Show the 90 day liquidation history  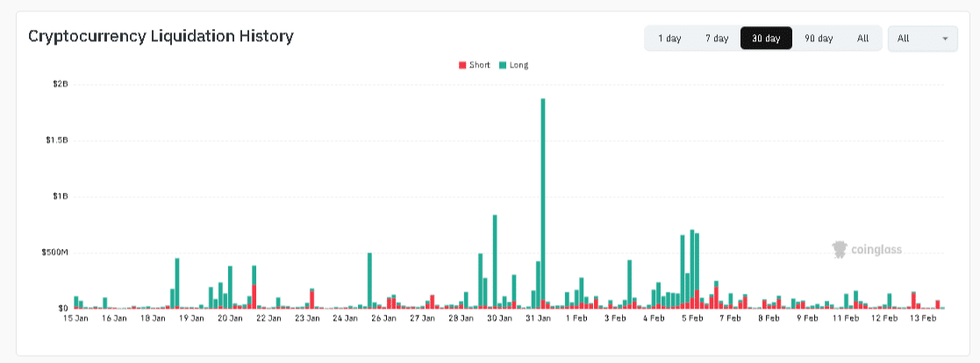(x=819, y=39)
